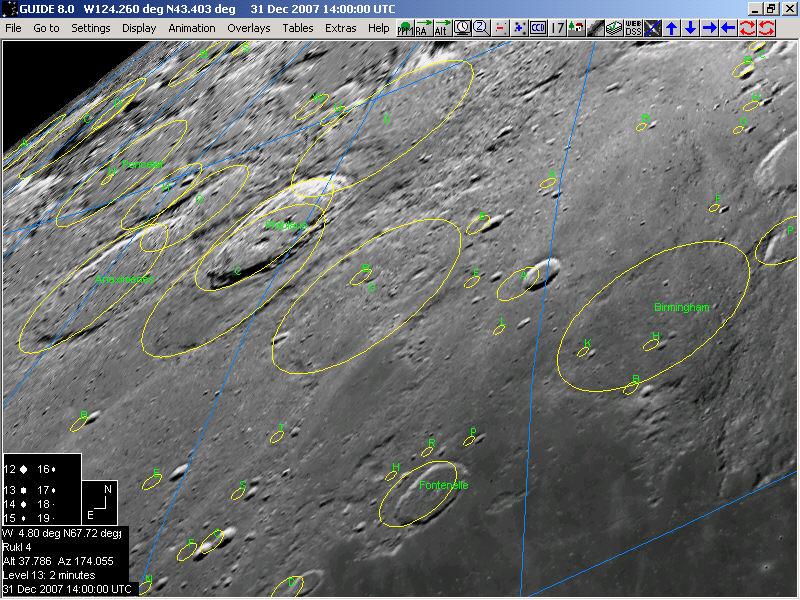Viewport: 800px width, 600px height.
Task: Open the Overlays dropdown menu
Action: point(248,28)
